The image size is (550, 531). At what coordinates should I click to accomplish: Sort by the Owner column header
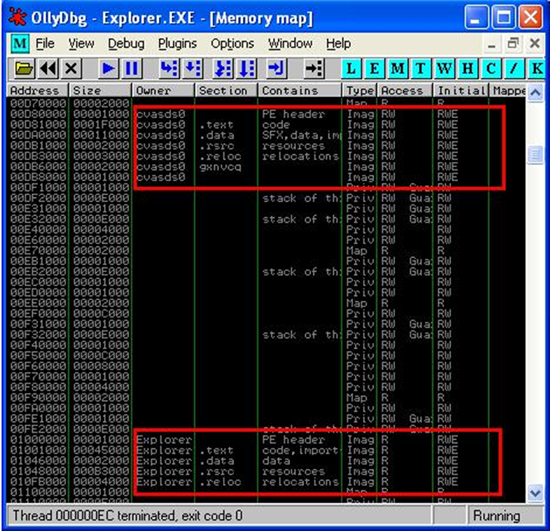click(x=163, y=90)
